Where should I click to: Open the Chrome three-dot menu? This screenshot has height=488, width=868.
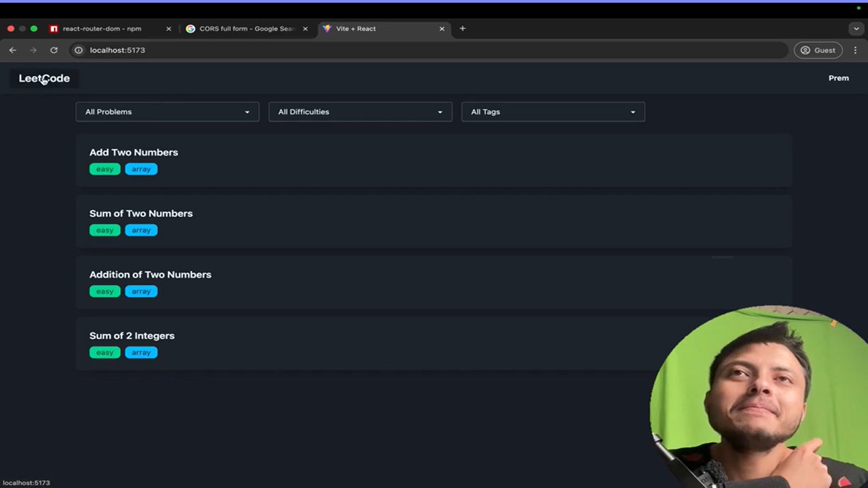855,50
